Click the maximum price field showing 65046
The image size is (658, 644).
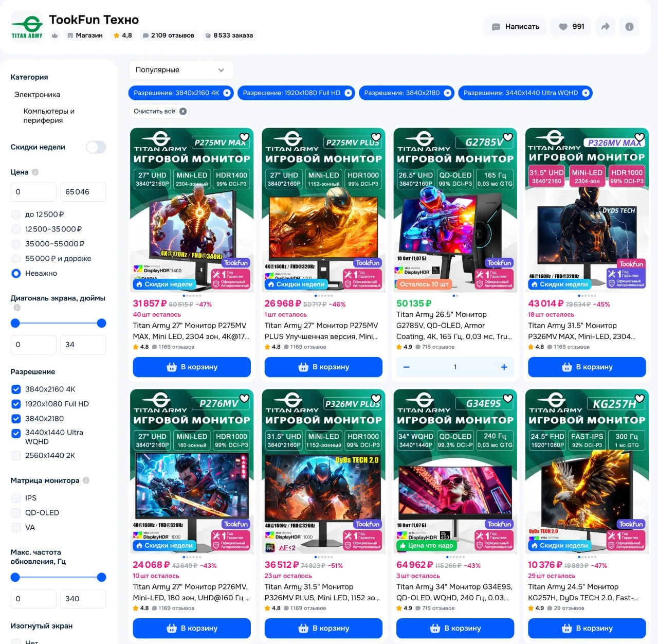pos(83,192)
